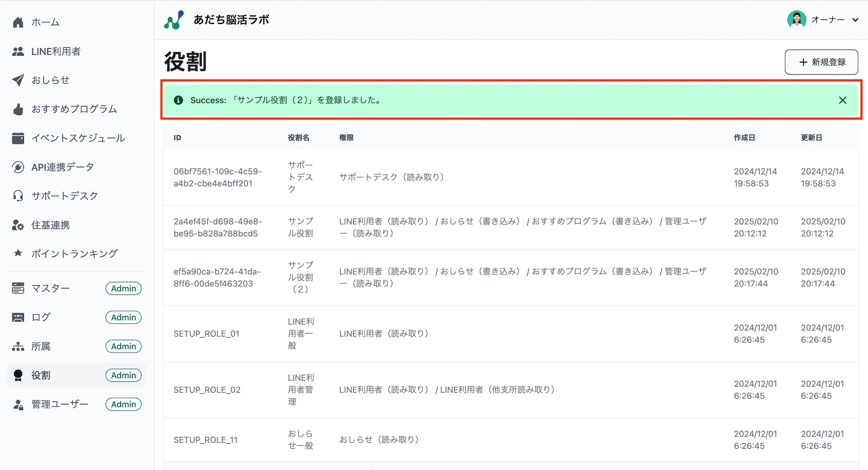Open イベントスケジュール via calendar icon
This screenshot has width=868, height=470.
coord(18,138)
